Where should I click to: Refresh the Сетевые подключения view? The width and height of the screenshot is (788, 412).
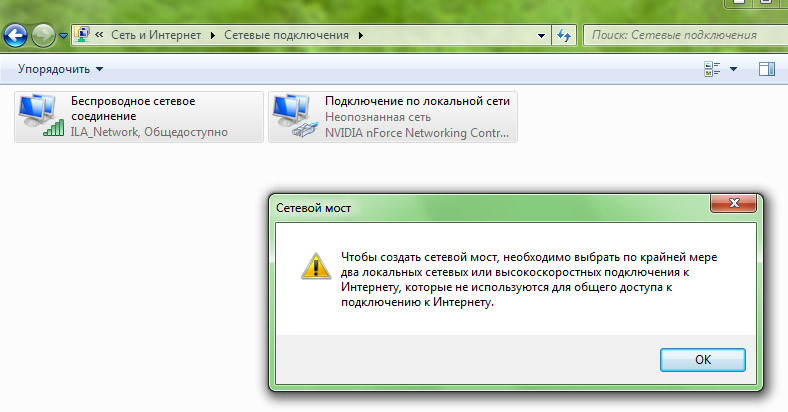[563, 36]
